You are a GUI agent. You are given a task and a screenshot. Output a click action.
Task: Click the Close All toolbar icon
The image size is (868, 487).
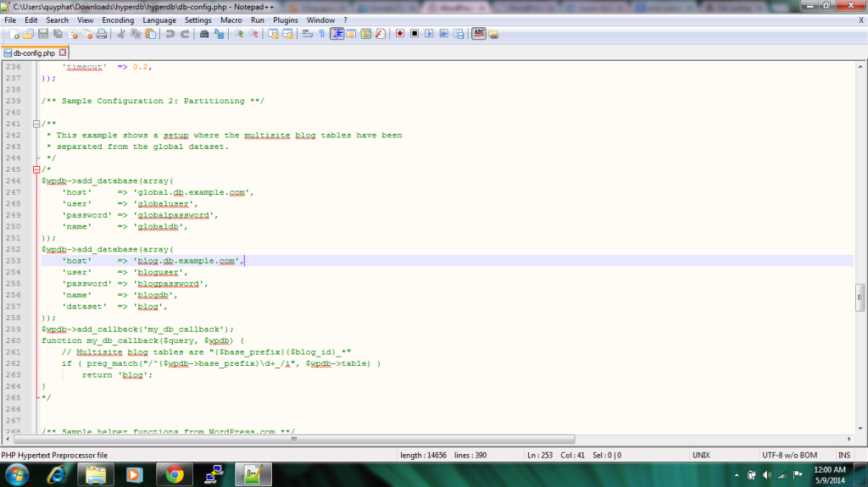pos(87,35)
